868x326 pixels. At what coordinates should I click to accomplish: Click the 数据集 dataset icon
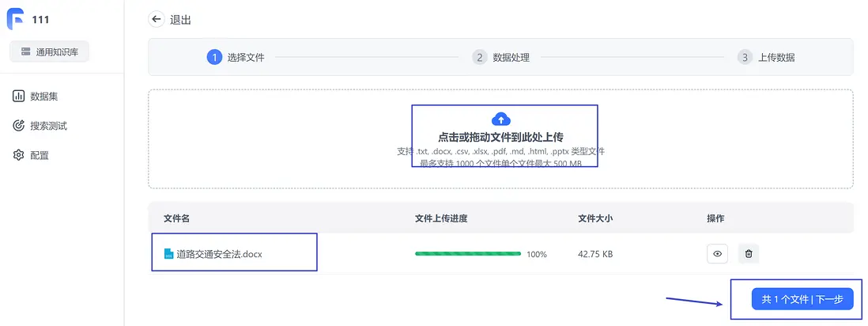pyautogui.click(x=19, y=97)
